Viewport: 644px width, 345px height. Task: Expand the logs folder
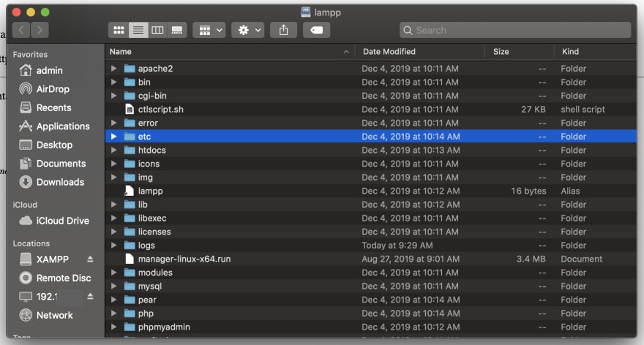(113, 246)
